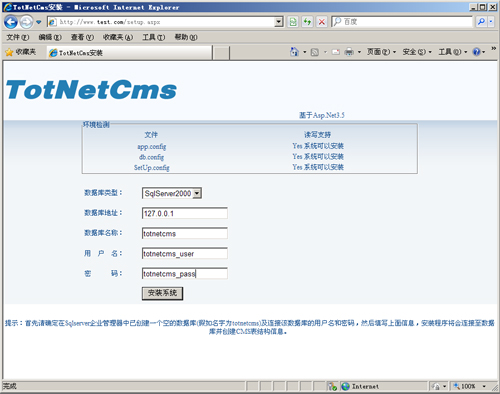
Task: Open the Home button dropdown arrow
Action: (x=305, y=52)
